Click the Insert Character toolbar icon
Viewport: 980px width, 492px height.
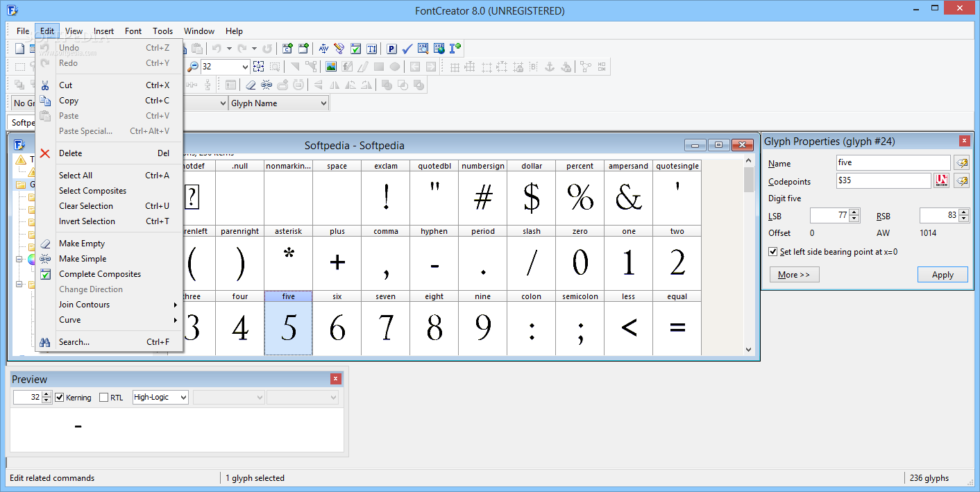click(288, 49)
